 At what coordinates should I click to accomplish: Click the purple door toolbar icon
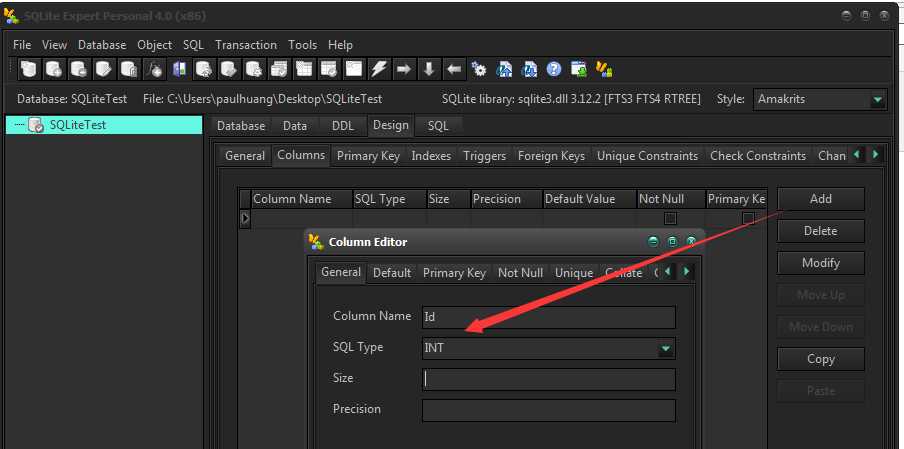[179, 69]
